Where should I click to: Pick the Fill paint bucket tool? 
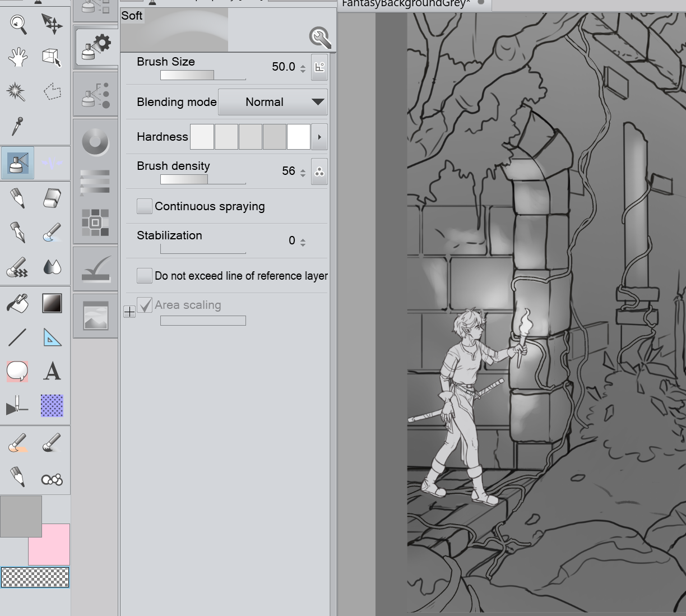tap(18, 303)
